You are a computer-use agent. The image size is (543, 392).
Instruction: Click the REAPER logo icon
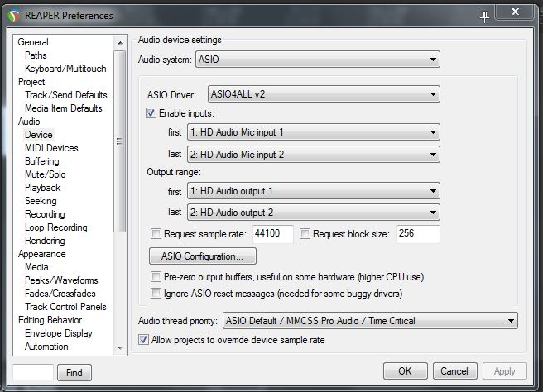tap(14, 16)
